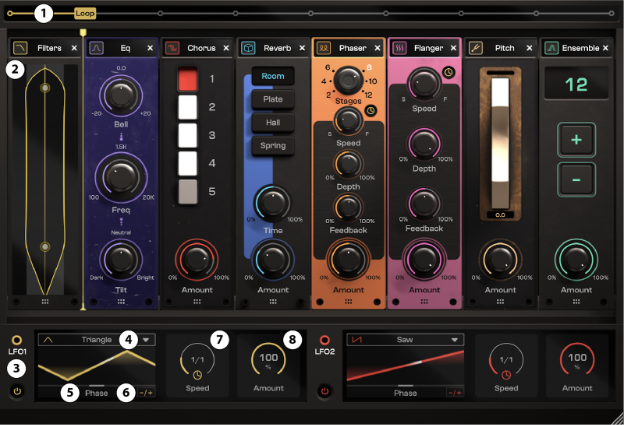The height and width of the screenshot is (425, 625).
Task: Click the Reverb Amount knob
Action: [273, 260]
